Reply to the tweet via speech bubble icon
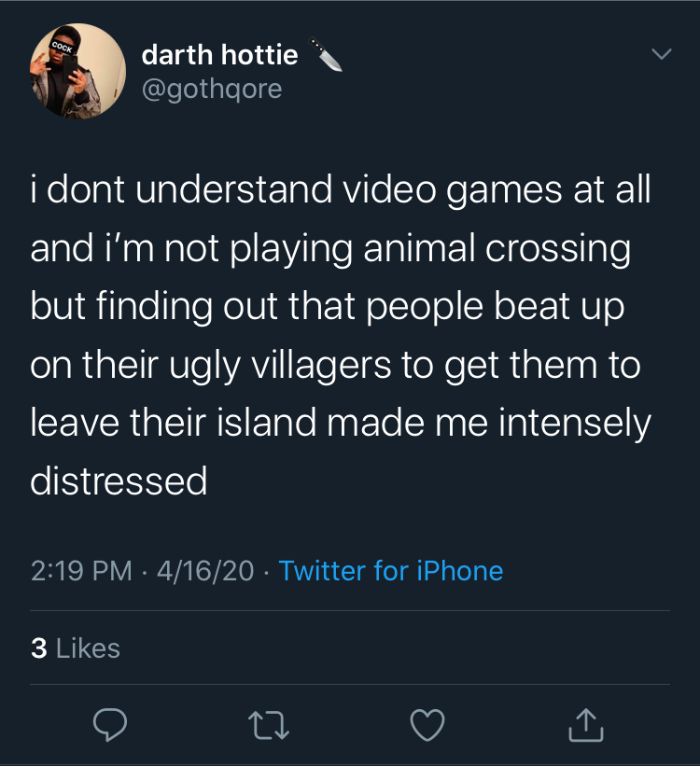700x766 pixels. [108, 725]
